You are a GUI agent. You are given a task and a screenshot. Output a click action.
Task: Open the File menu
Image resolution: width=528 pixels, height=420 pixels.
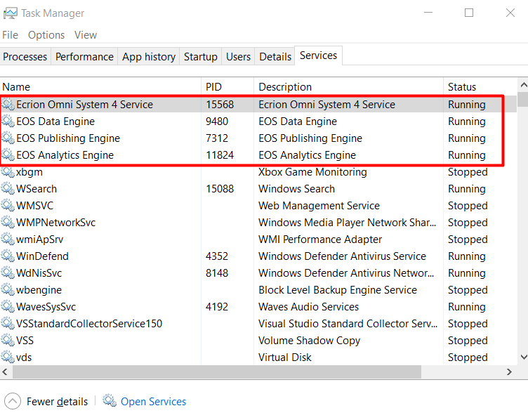pos(10,35)
